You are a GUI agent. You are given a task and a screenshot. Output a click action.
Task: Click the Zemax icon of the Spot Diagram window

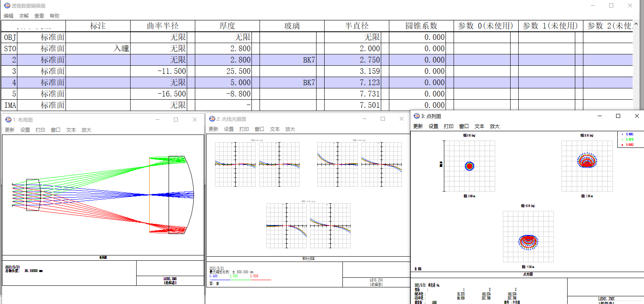pyautogui.click(x=417, y=116)
